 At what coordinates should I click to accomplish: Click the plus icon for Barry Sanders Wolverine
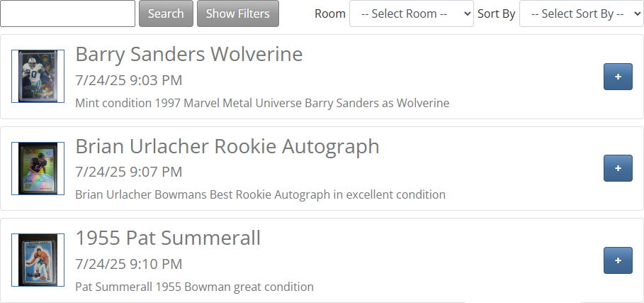[618, 77]
